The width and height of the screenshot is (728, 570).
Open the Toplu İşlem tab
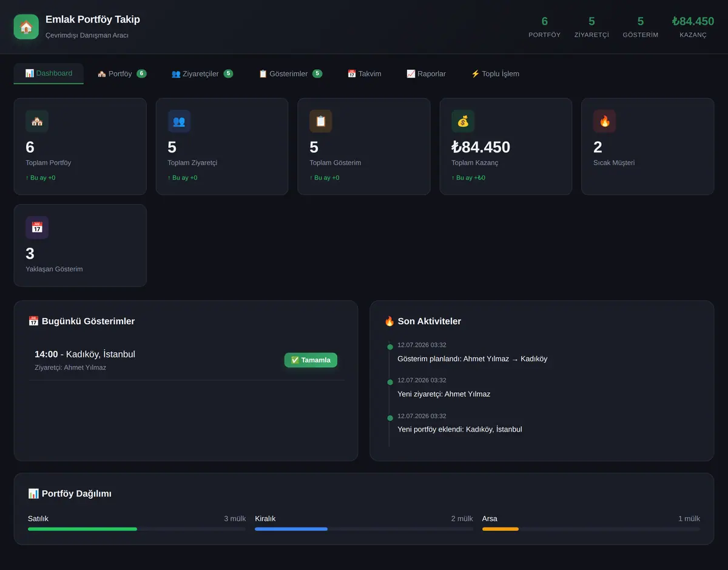pos(495,73)
